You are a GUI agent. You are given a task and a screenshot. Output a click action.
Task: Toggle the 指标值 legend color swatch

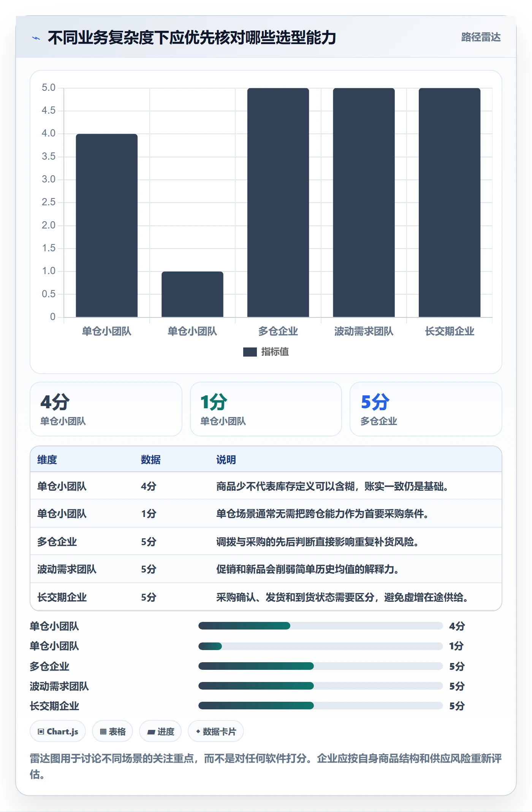coord(250,352)
